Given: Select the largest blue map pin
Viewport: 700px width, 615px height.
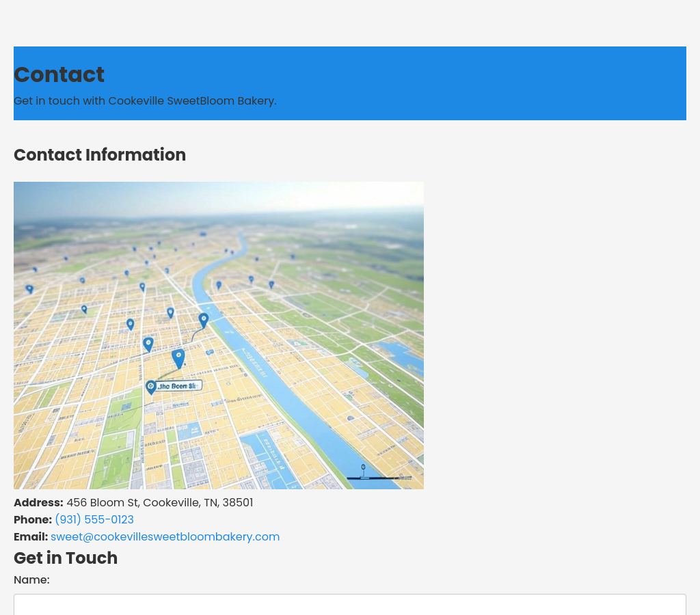Looking at the screenshot, I should point(178,357).
